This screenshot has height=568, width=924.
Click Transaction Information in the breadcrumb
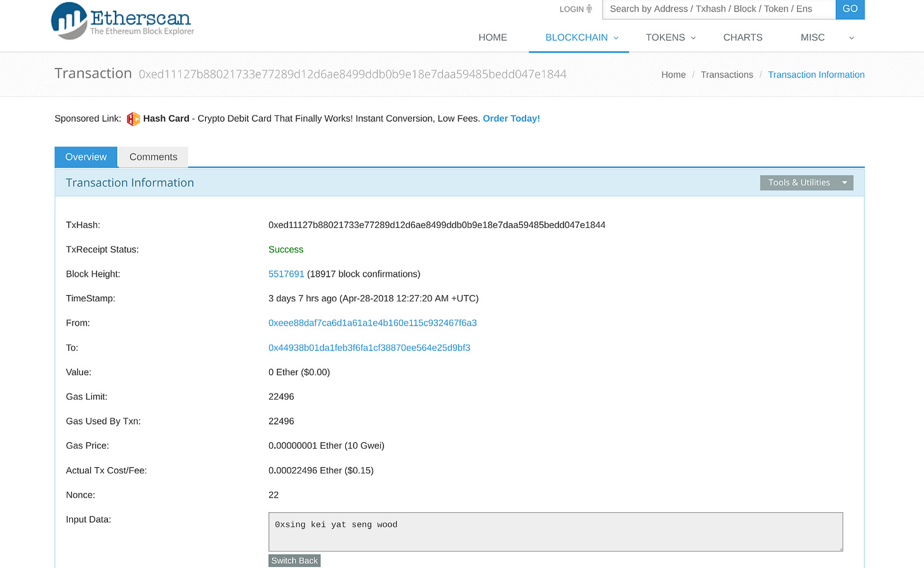pyautogui.click(x=816, y=75)
